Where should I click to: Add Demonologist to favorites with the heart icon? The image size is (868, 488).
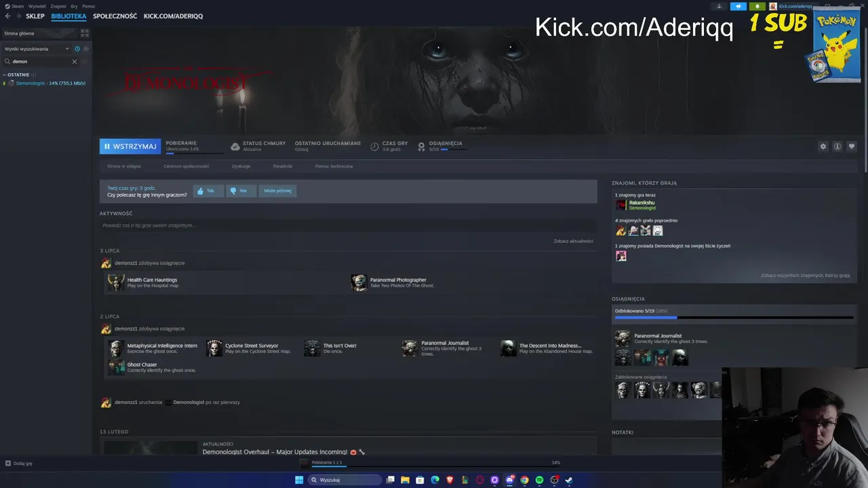pos(852,146)
